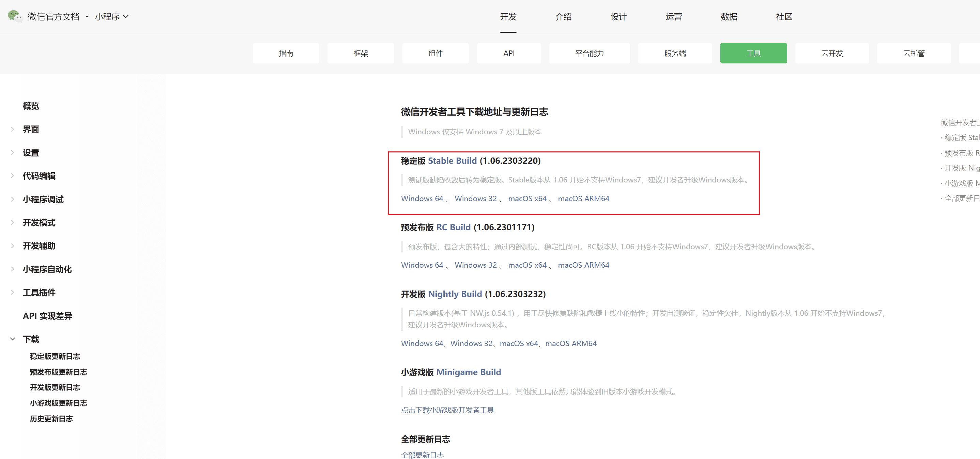Download RC Build macOS ARM64

(x=584, y=265)
